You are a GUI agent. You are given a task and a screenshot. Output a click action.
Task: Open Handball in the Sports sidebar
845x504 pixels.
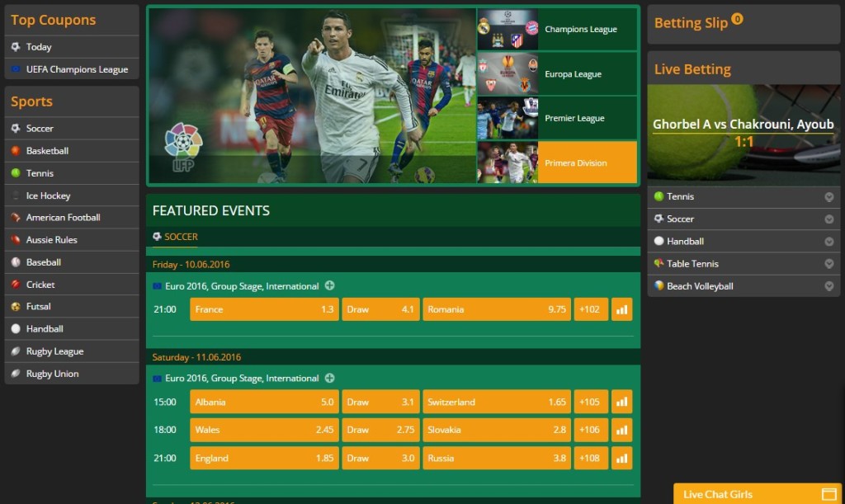pyautogui.click(x=72, y=328)
